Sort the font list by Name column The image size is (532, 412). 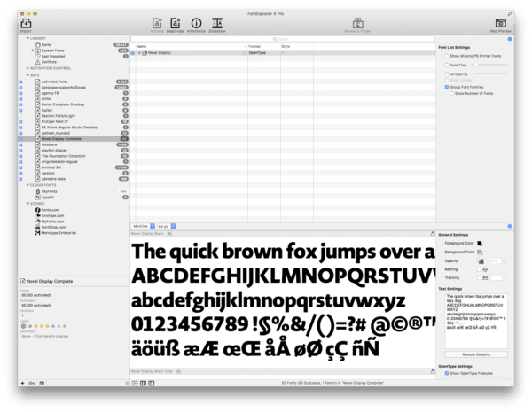(177, 46)
